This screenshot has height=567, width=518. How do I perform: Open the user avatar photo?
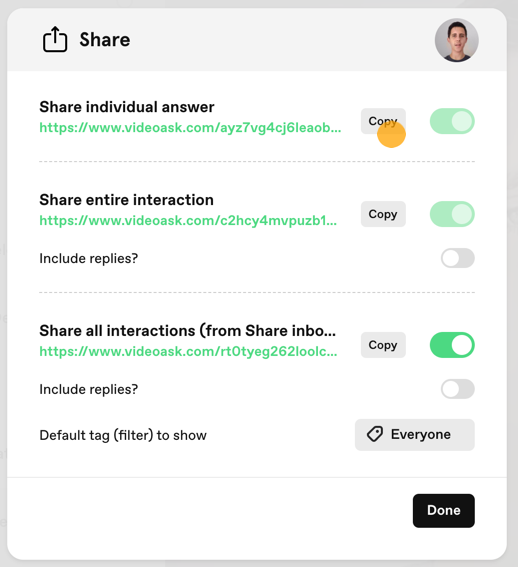(x=457, y=40)
